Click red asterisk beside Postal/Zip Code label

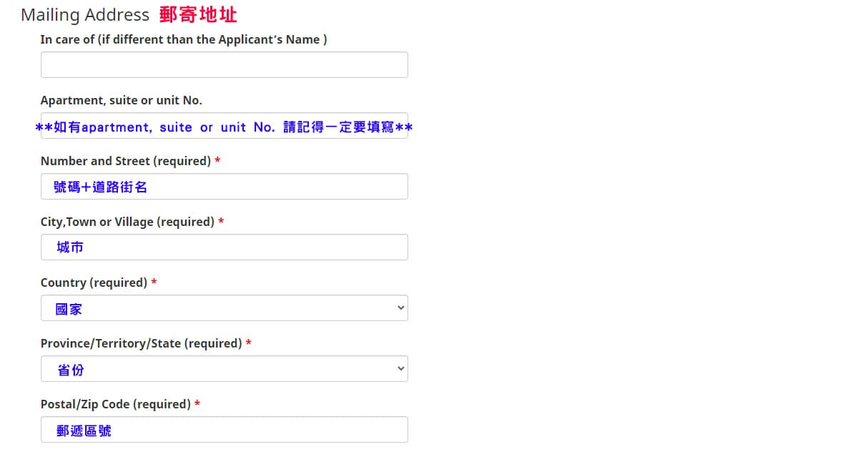click(x=197, y=403)
